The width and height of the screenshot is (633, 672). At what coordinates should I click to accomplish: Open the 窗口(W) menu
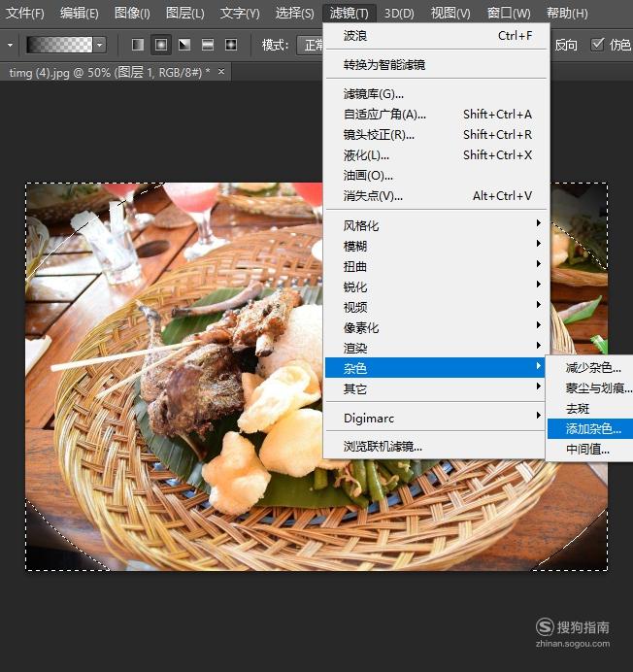(x=509, y=14)
